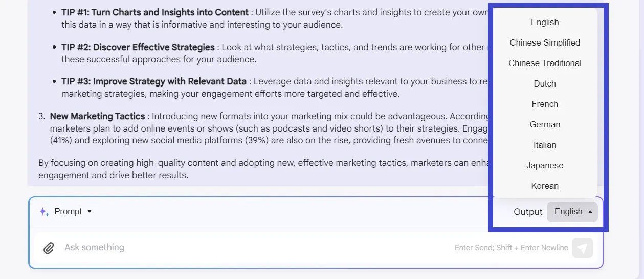Image resolution: width=644 pixels, height=279 pixels.
Task: Click the paper plane send icon
Action: point(582,248)
